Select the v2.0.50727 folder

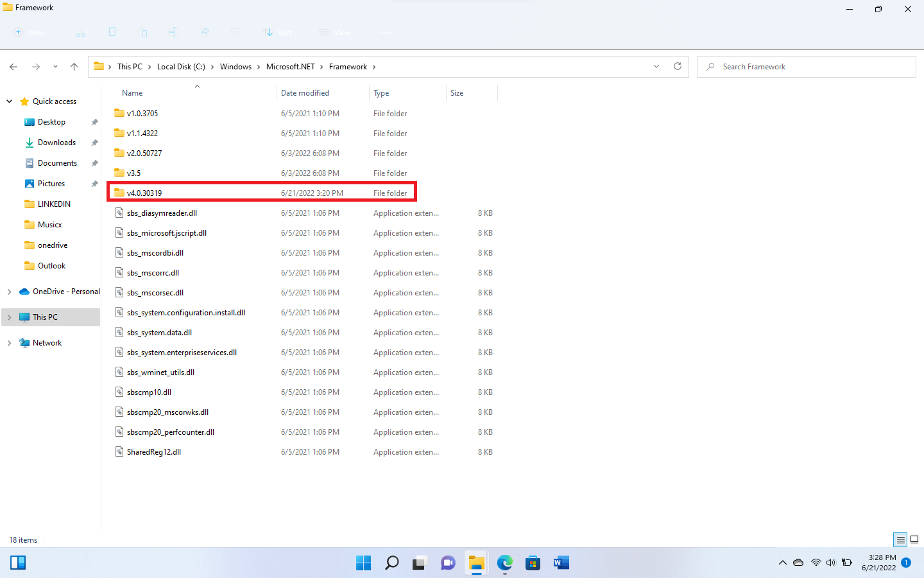click(144, 153)
